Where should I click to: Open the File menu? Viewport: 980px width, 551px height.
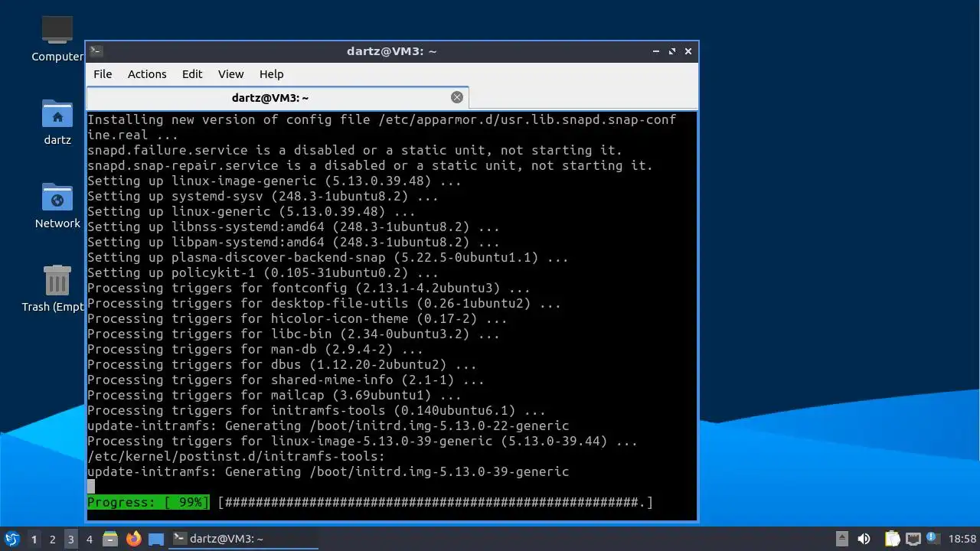point(103,74)
